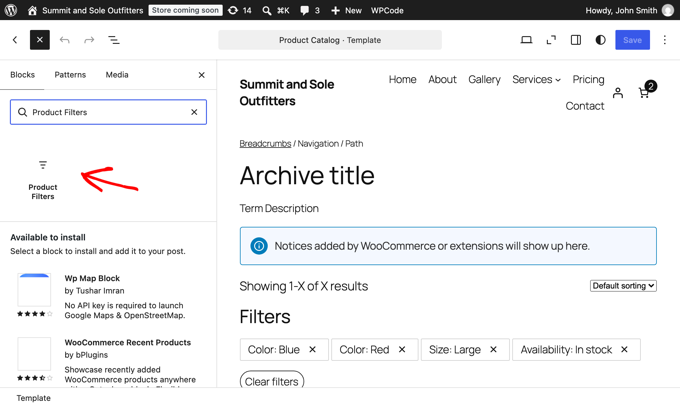Open the Howdy, John Smith account menu
Image resolution: width=680 pixels, height=408 pixels.
tap(629, 10)
